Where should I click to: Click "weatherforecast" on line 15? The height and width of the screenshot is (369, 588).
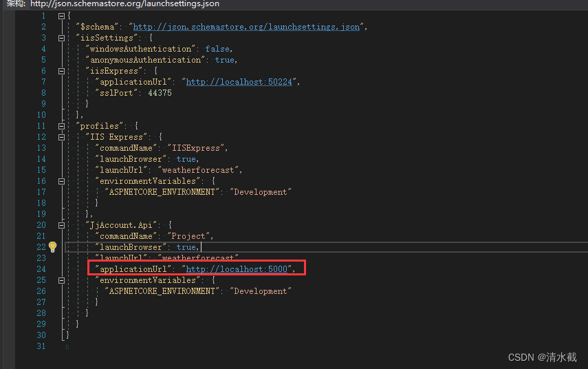point(197,170)
